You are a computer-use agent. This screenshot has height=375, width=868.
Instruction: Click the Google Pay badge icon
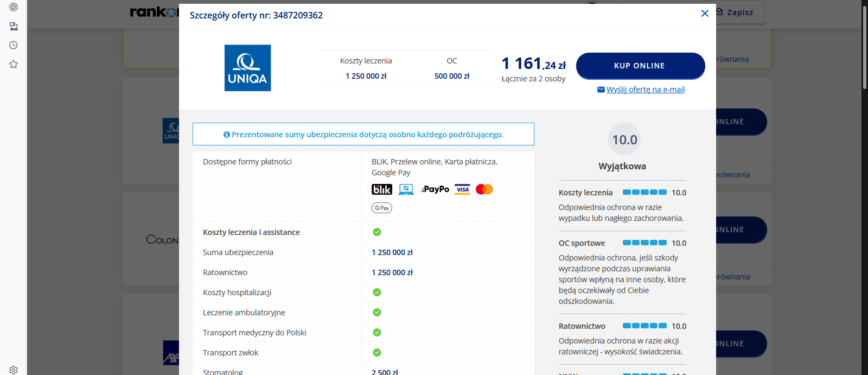(x=382, y=208)
